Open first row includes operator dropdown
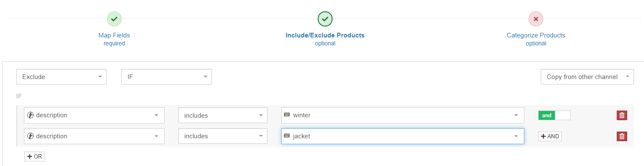This screenshot has width=644, height=166. tap(223, 115)
